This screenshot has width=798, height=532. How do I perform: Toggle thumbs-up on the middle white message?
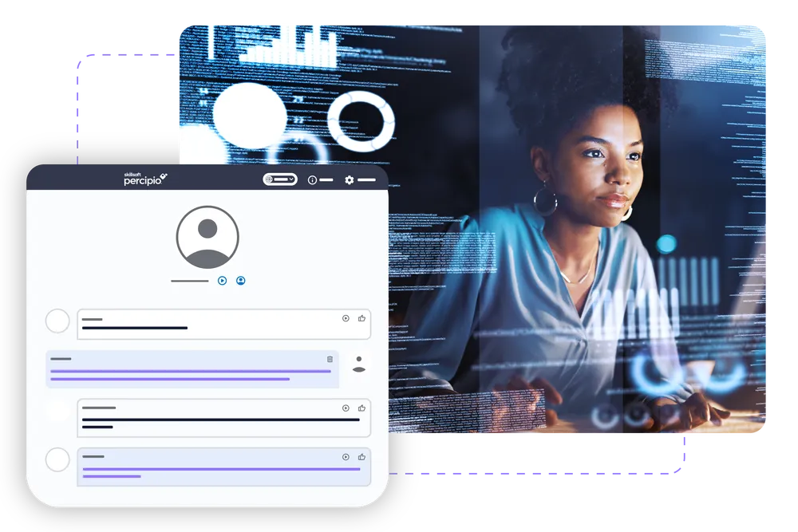pos(361,408)
